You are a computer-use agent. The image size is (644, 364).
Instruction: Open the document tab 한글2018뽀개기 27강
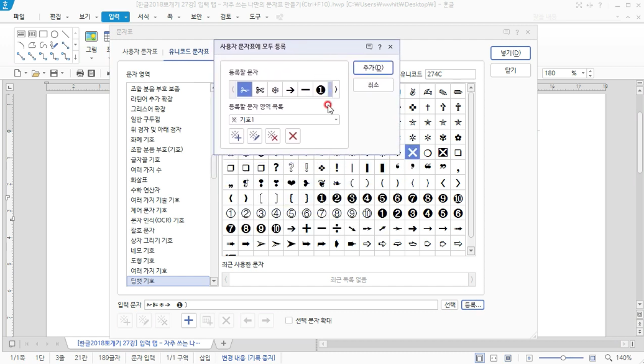coord(139,343)
